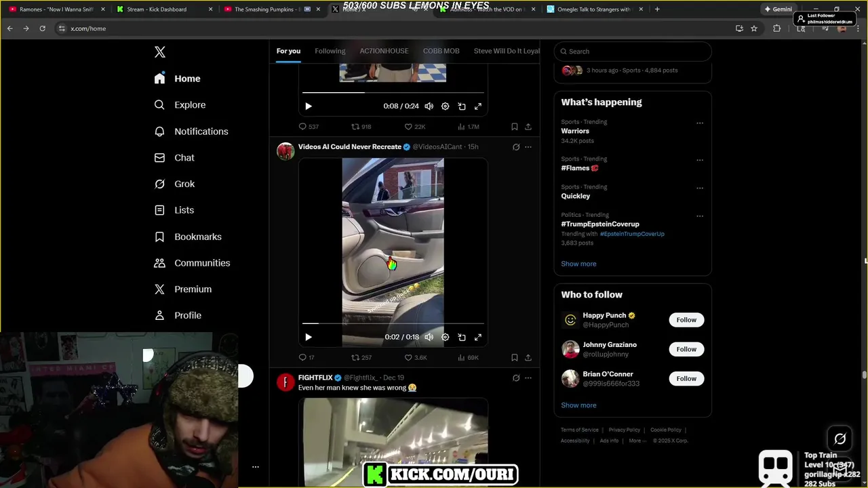
Task: Open Bookmarks in the sidebar
Action: click(188, 237)
